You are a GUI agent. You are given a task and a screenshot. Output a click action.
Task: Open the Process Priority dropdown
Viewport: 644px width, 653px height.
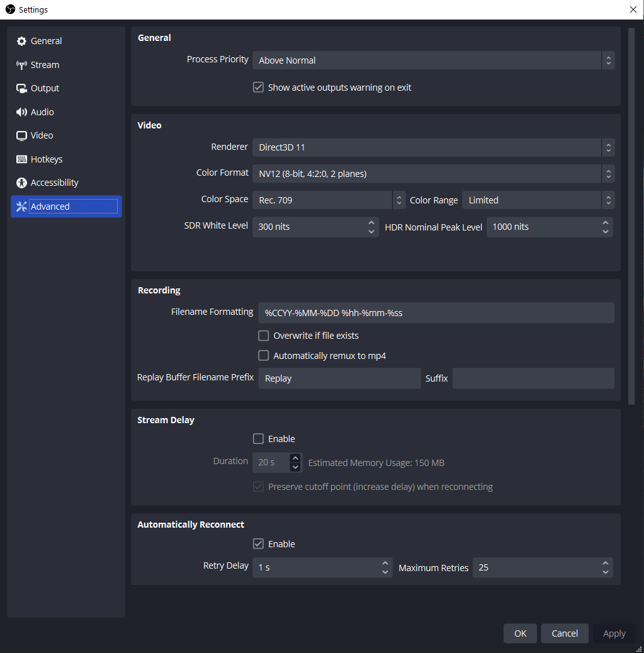pos(433,60)
